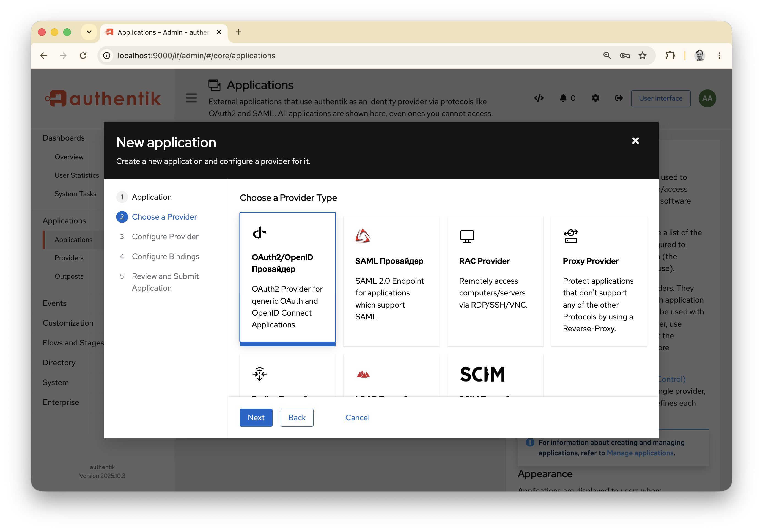Select the SAML Провайдер card
The height and width of the screenshot is (532, 763).
[x=391, y=281]
